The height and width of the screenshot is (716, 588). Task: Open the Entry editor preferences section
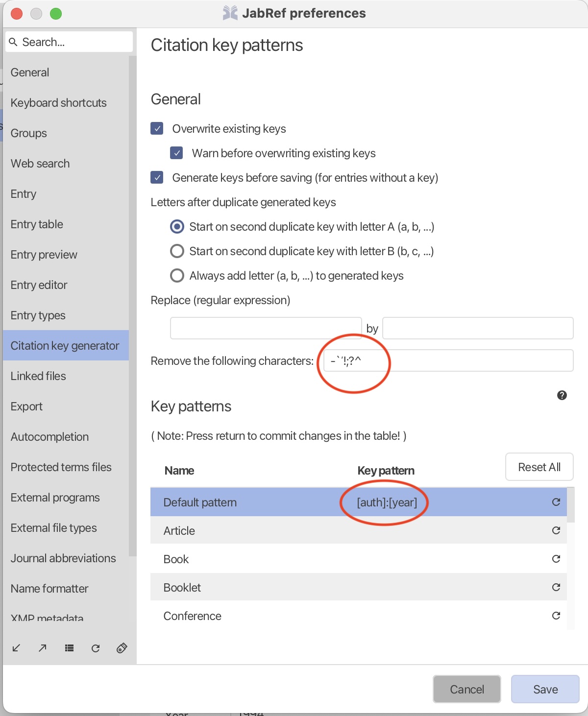point(39,285)
